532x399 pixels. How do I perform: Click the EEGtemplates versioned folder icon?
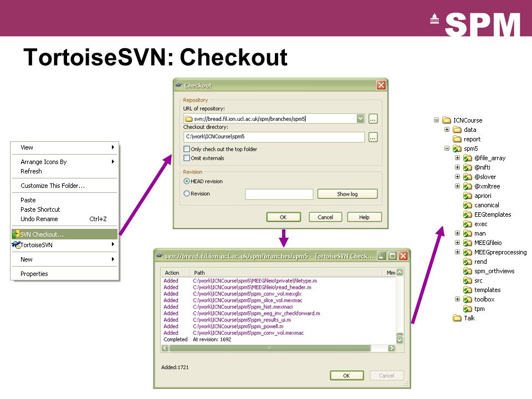(468, 214)
